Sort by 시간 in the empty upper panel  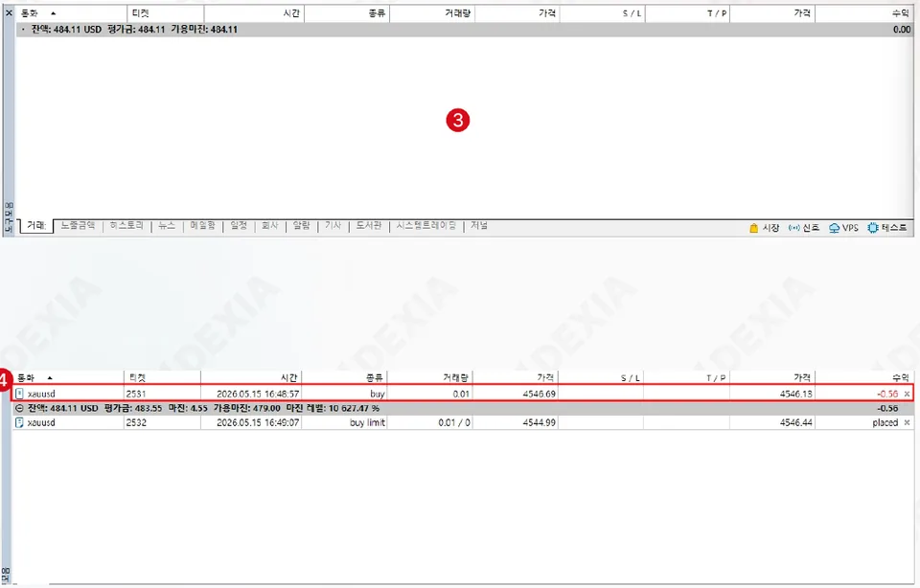[x=254, y=12]
